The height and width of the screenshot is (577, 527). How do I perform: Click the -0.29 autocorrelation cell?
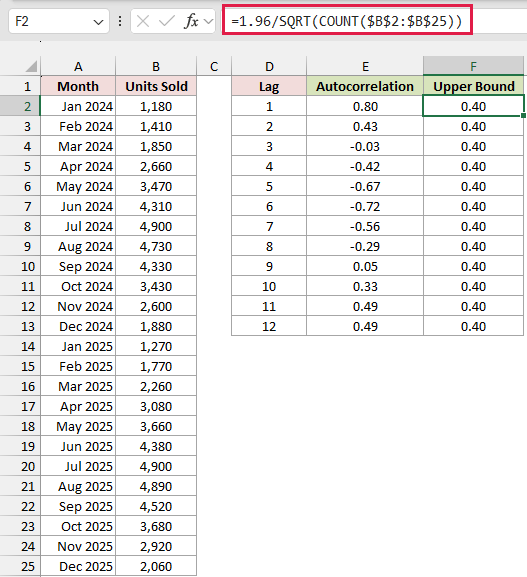[365, 246]
